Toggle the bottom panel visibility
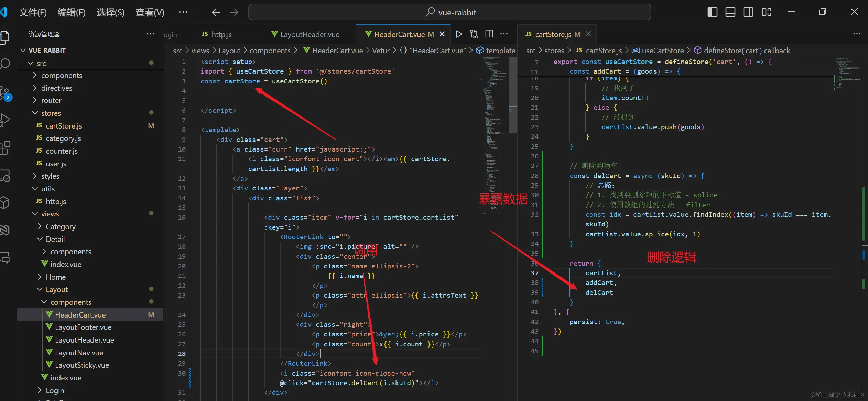 pos(730,12)
